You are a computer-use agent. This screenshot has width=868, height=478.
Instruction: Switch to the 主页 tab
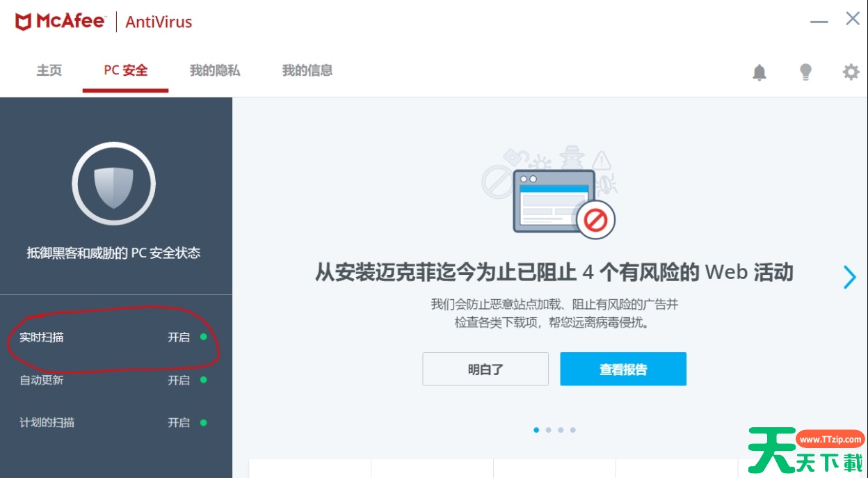coord(49,70)
